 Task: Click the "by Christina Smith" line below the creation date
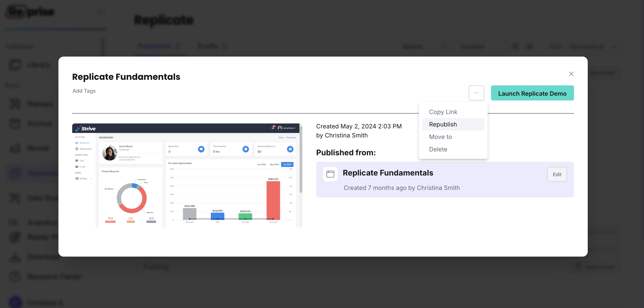click(x=342, y=136)
